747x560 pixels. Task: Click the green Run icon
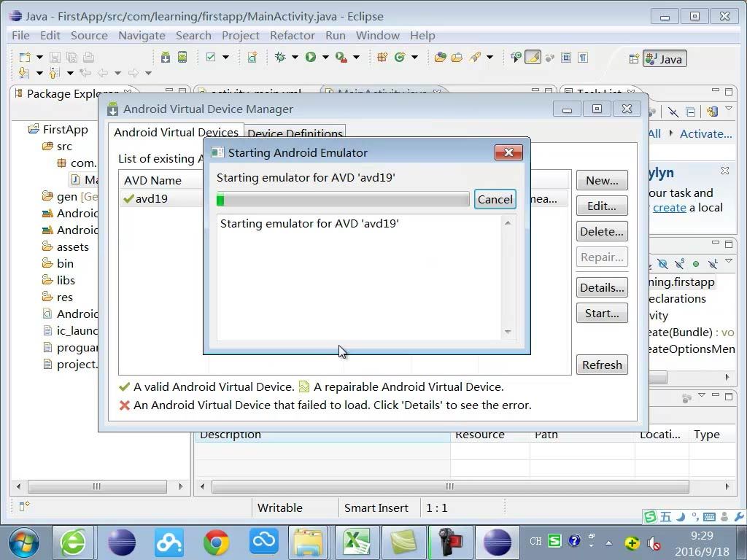[x=311, y=58]
